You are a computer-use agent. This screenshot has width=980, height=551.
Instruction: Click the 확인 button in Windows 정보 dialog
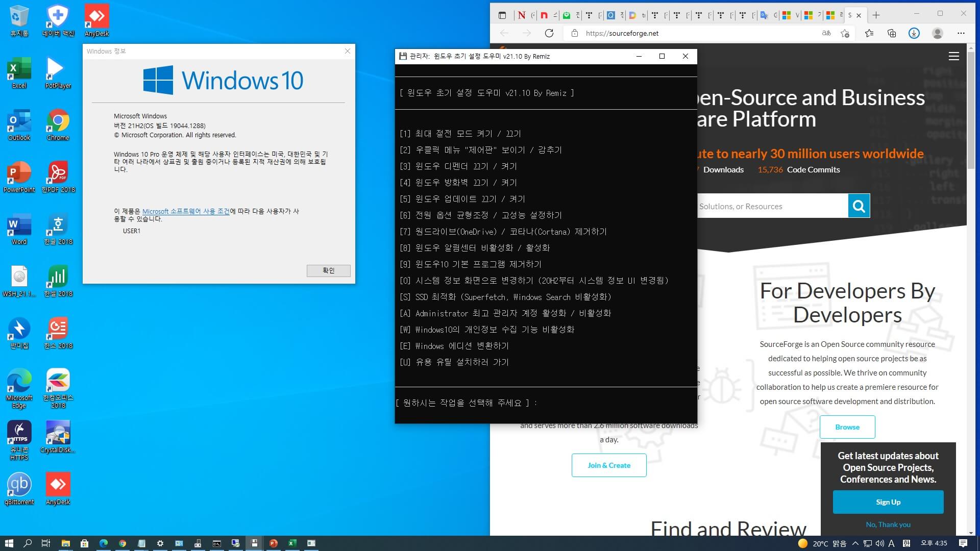tap(328, 270)
